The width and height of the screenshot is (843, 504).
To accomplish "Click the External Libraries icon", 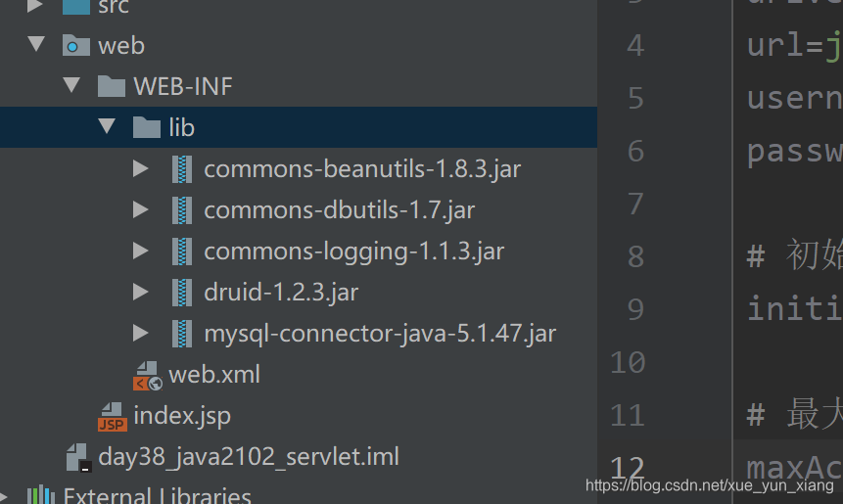I will (41, 494).
